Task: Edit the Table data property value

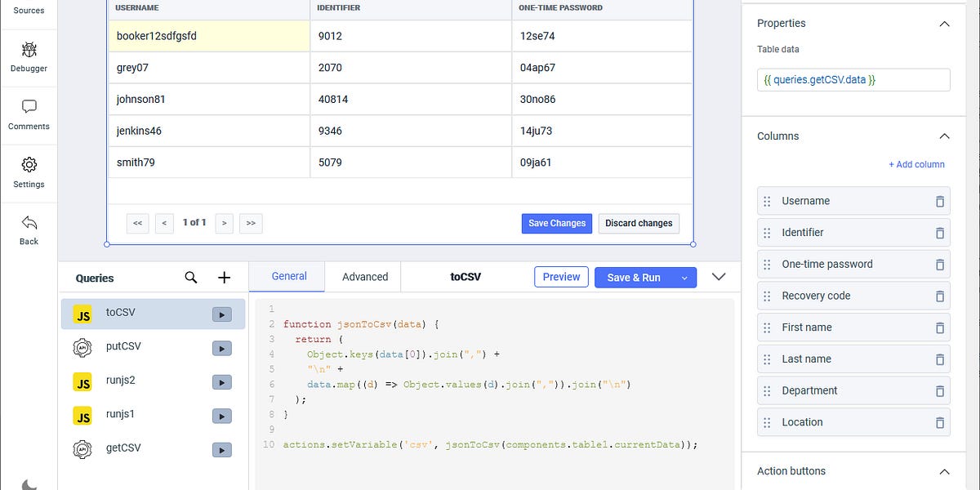Action: click(853, 79)
